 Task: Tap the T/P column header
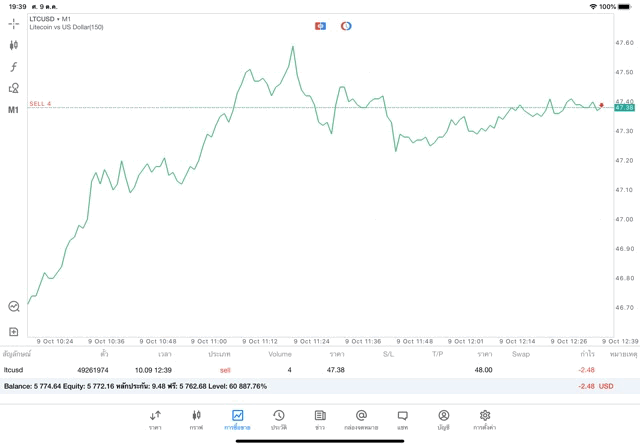[x=438, y=354]
